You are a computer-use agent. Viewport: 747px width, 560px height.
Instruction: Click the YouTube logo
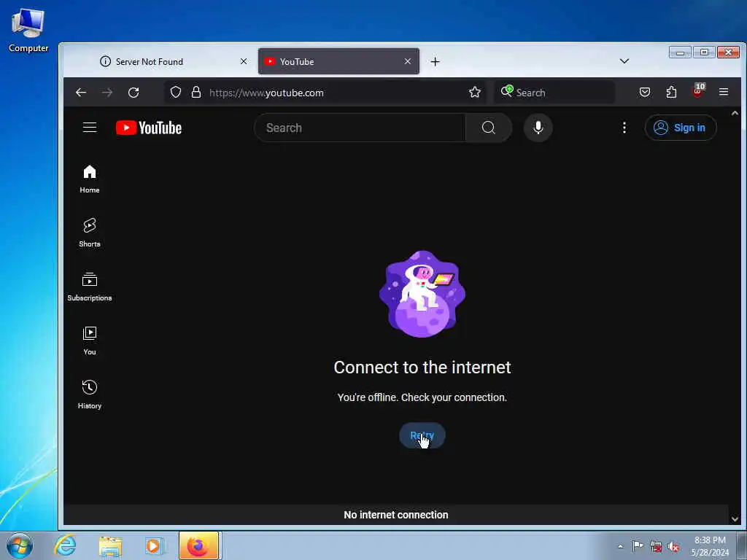coord(149,128)
